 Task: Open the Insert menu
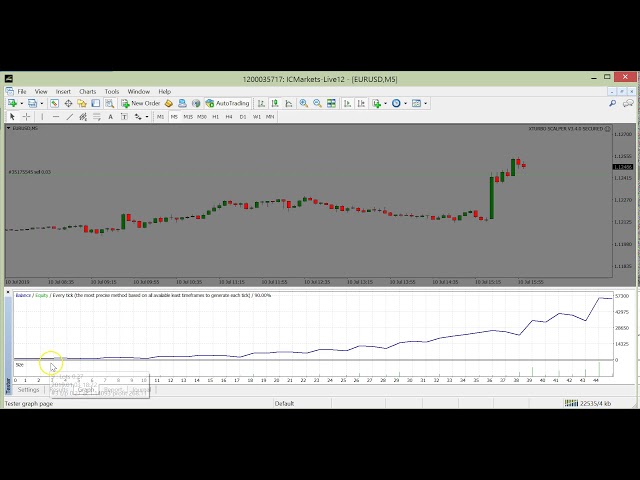[x=63, y=91]
